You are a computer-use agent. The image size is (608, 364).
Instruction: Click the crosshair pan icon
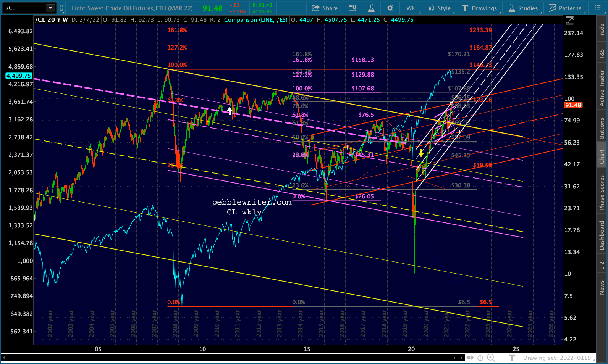pos(480,358)
